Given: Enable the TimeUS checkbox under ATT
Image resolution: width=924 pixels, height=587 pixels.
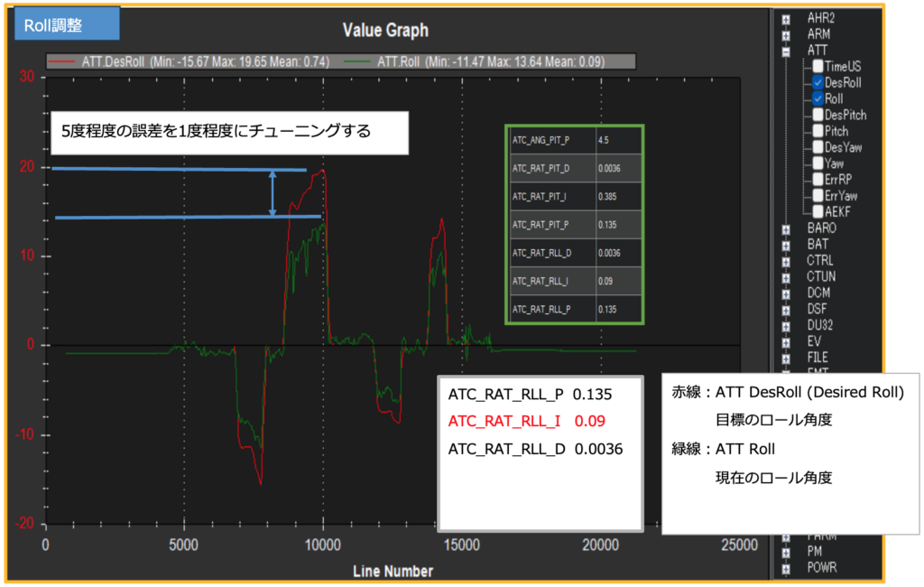Looking at the screenshot, I should coord(818,66).
